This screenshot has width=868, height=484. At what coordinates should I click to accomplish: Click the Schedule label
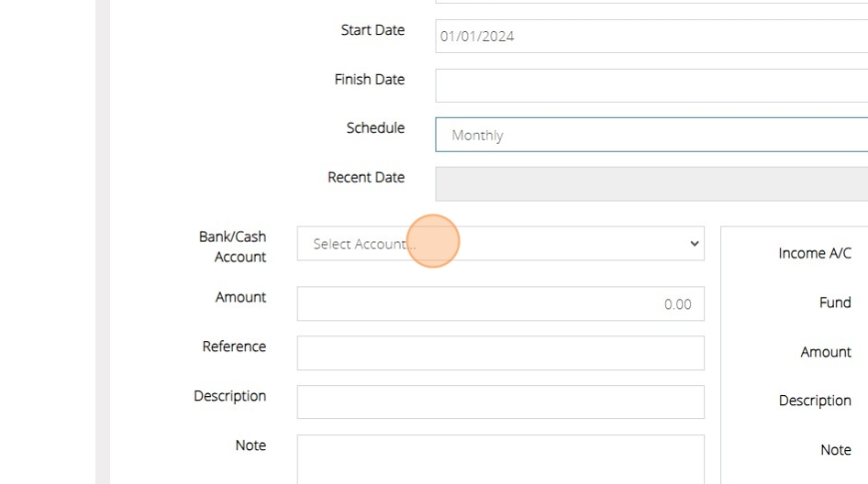pos(375,128)
